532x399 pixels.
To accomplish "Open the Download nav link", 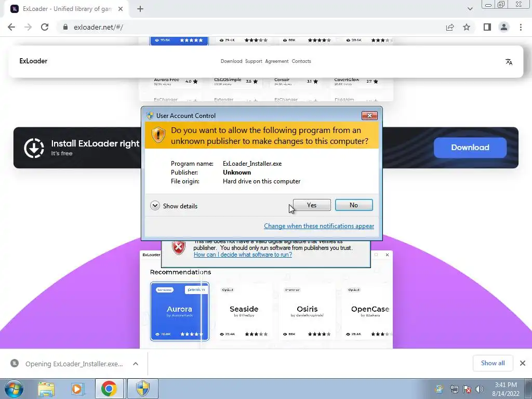I will point(231,61).
